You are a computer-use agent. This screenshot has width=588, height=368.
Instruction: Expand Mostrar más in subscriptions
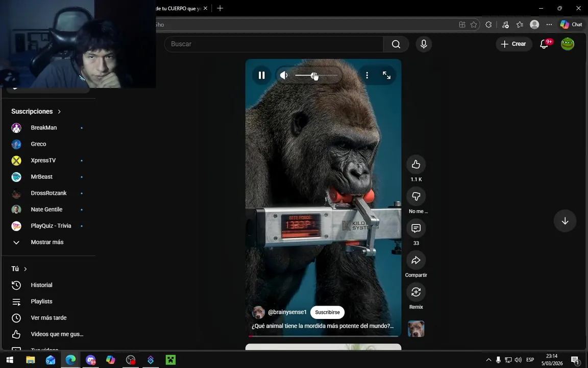click(x=48, y=242)
